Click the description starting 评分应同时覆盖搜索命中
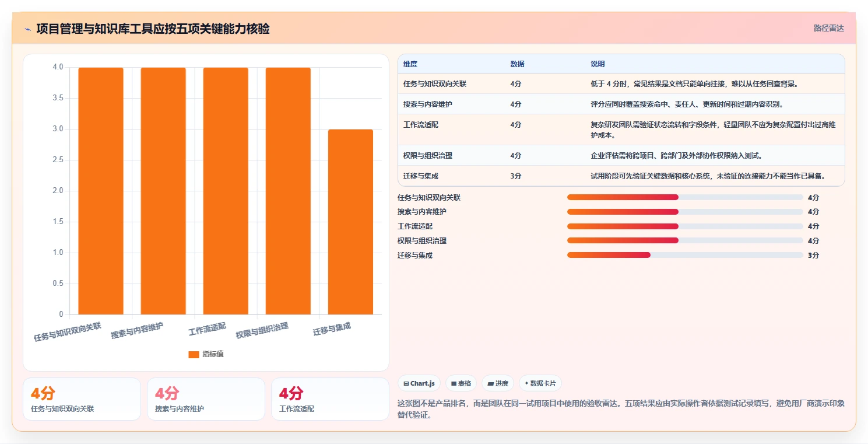Screen dimensions: 868x444 [687, 104]
